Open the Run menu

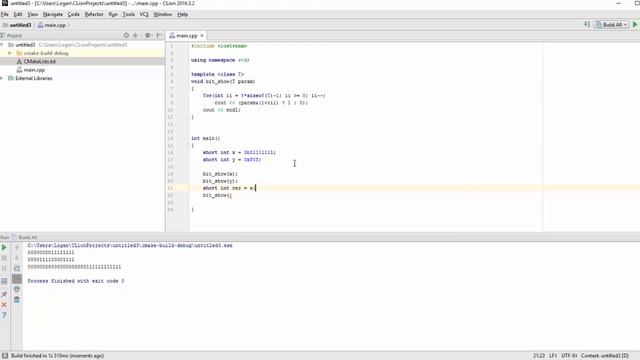tap(113, 14)
